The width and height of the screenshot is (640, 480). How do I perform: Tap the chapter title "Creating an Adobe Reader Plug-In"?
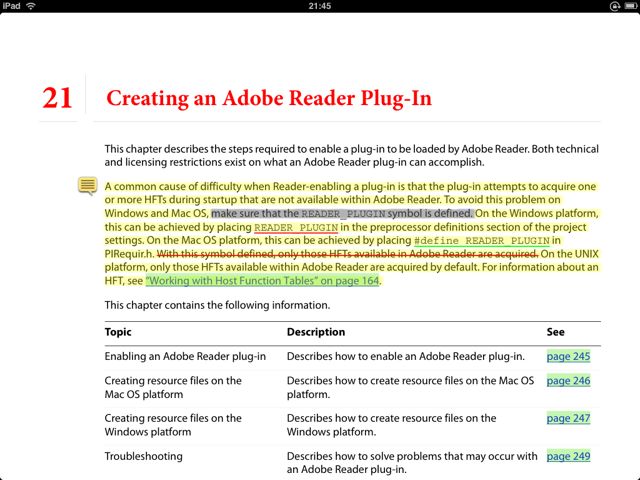click(x=269, y=98)
